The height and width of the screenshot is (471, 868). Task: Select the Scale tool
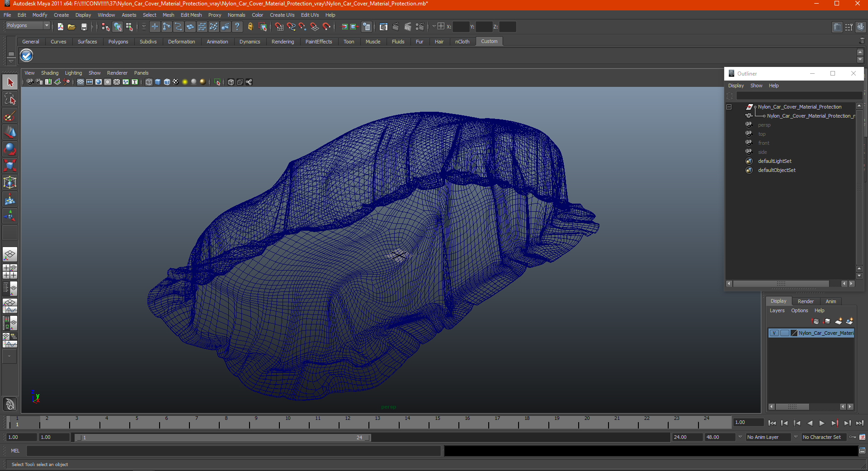click(10, 166)
